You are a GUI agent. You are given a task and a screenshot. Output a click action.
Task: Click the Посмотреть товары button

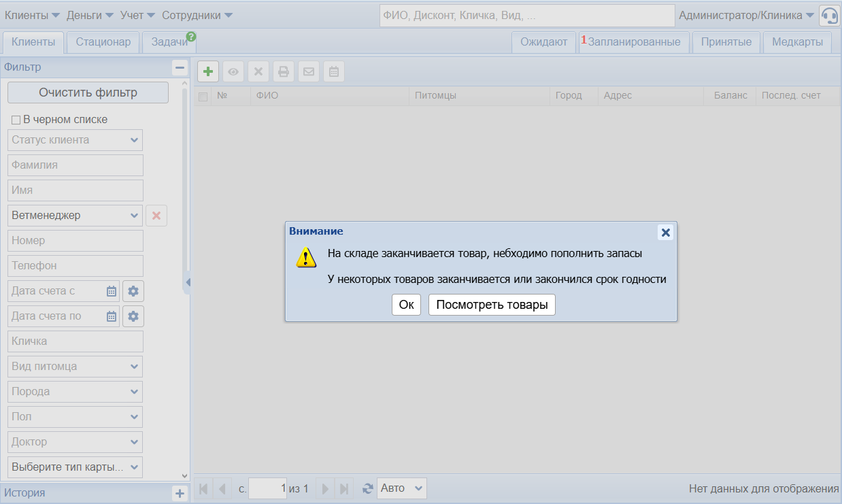[492, 305]
